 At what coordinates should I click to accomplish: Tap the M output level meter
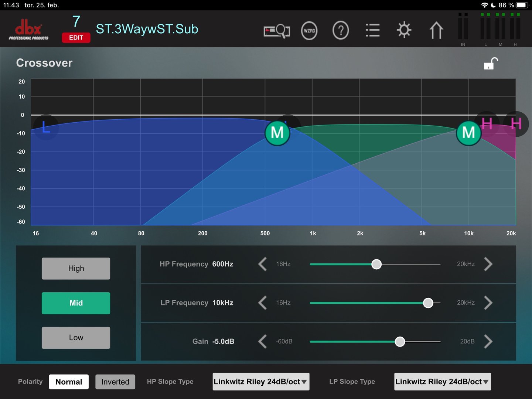point(501,29)
